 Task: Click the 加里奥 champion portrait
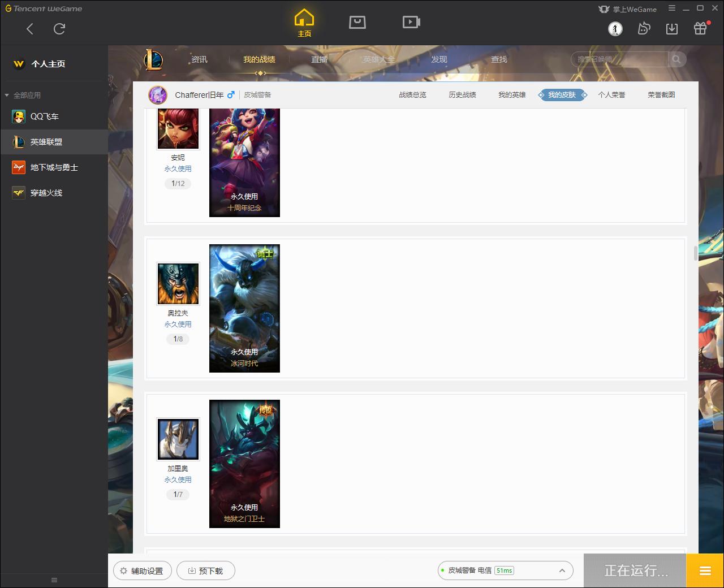178,439
